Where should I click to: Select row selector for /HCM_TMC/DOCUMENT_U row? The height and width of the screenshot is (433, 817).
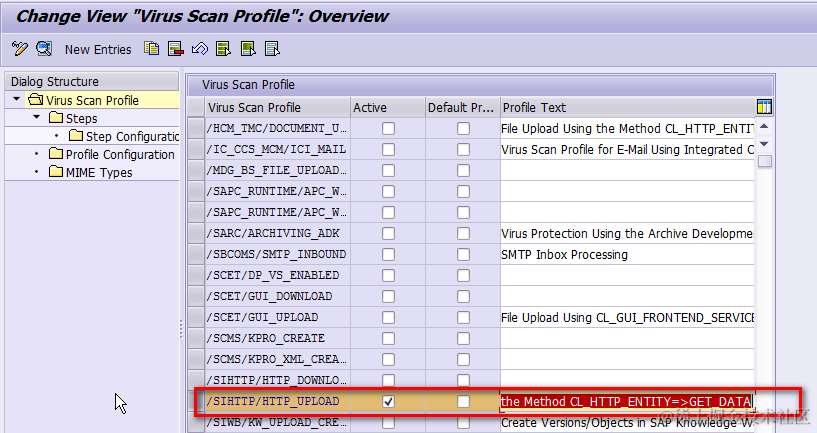point(196,128)
